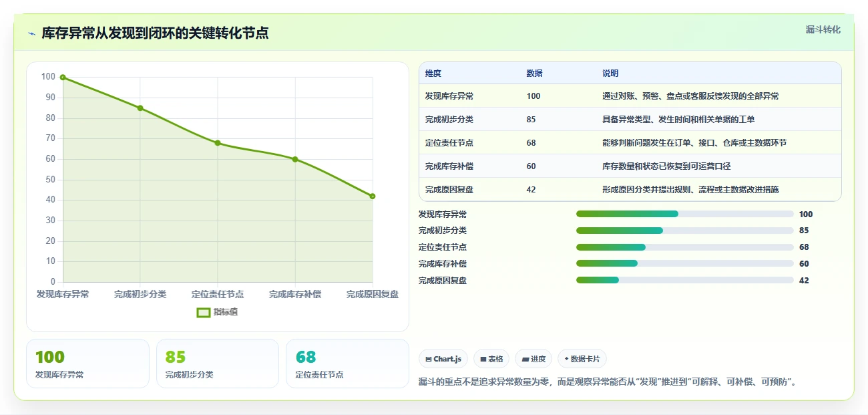Click x-axis label 定位责任节点 under chart

click(218, 294)
